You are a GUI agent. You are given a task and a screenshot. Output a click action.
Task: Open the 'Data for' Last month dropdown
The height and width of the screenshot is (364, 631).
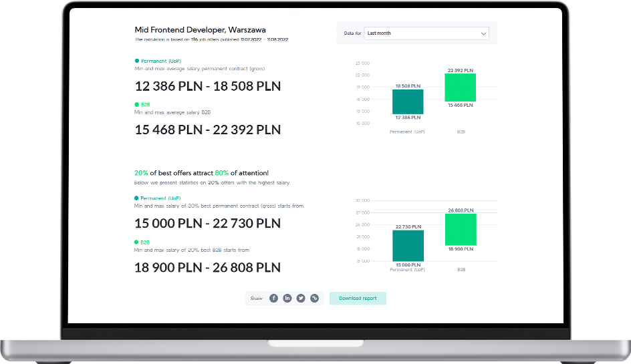point(426,33)
